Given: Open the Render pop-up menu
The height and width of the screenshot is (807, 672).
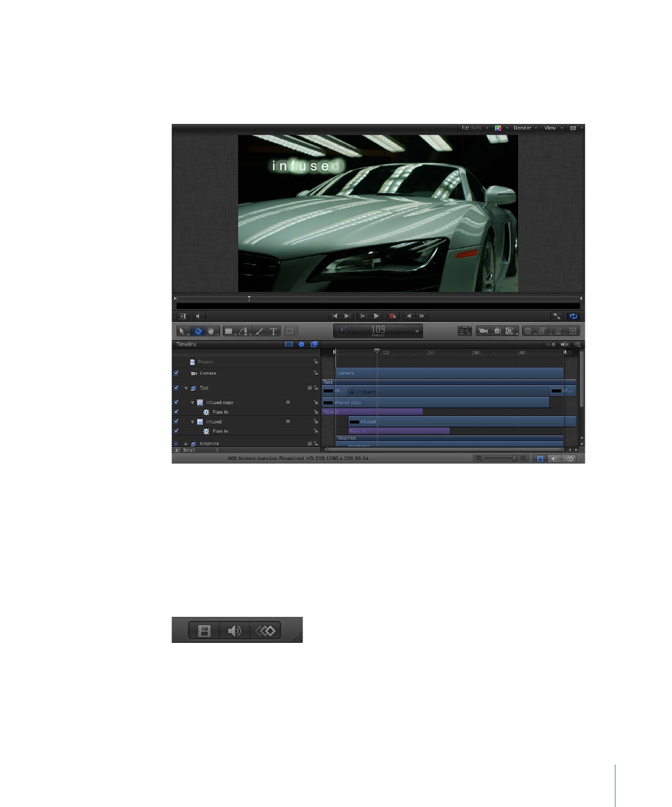Looking at the screenshot, I should [x=525, y=128].
